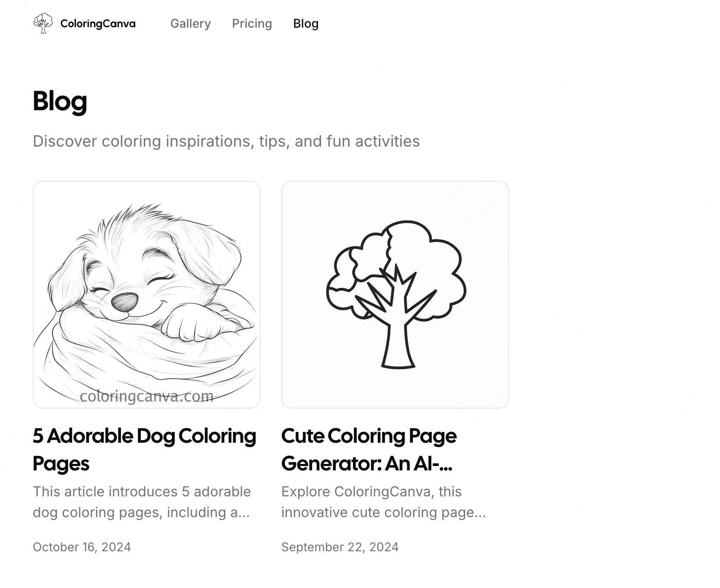Click the 'Pages' line of the dog post title
The height and width of the screenshot is (588, 720).
coord(61,463)
